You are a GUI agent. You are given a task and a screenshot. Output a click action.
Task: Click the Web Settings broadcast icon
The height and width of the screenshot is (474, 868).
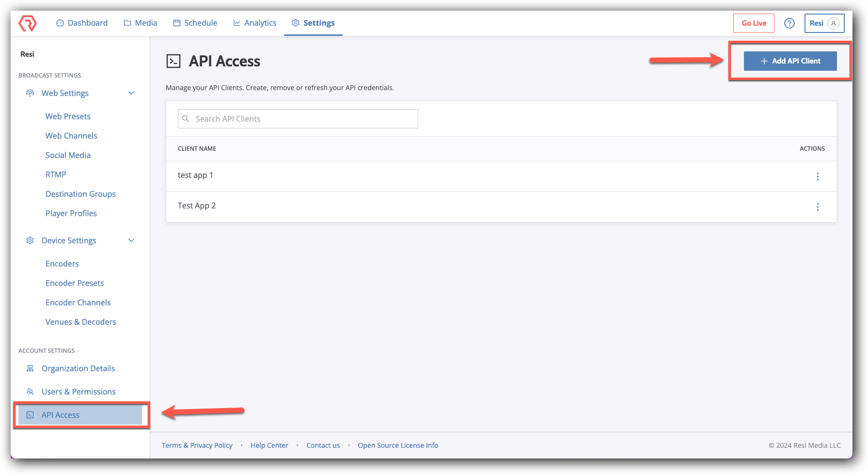30,93
